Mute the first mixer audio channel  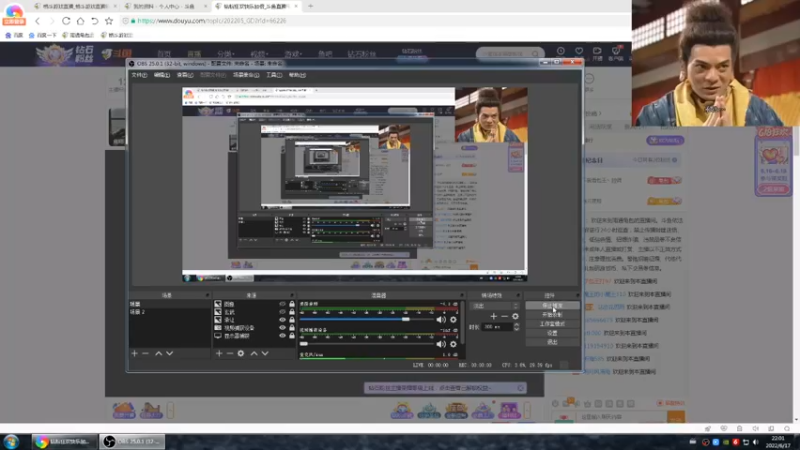(x=441, y=319)
